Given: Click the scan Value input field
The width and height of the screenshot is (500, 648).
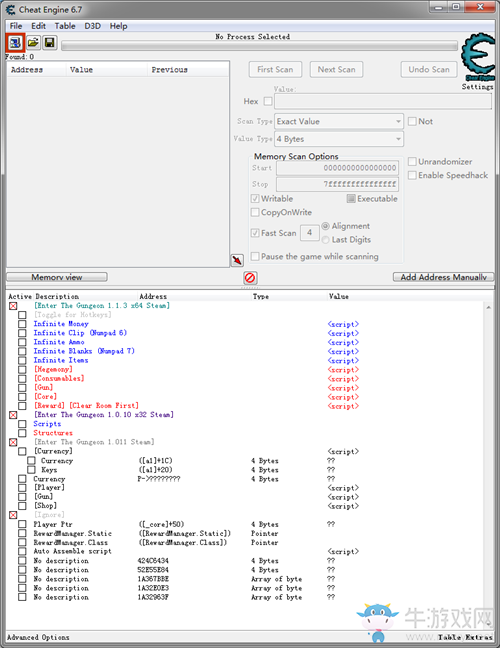Looking at the screenshot, I should click(x=383, y=101).
